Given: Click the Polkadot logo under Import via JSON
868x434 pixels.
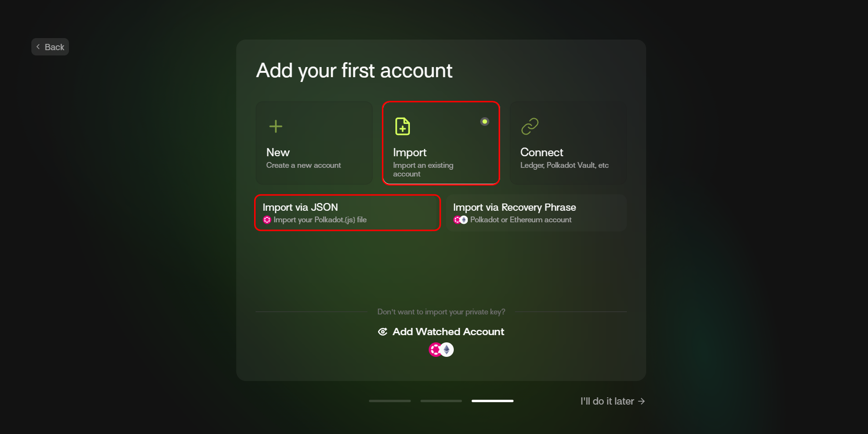Looking at the screenshot, I should pyautogui.click(x=267, y=220).
